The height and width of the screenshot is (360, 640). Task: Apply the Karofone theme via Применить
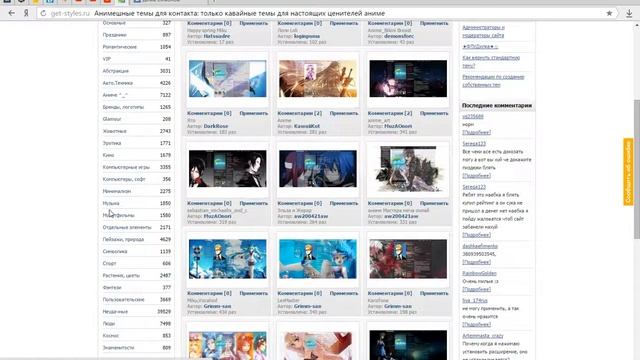pyautogui.click(x=434, y=293)
